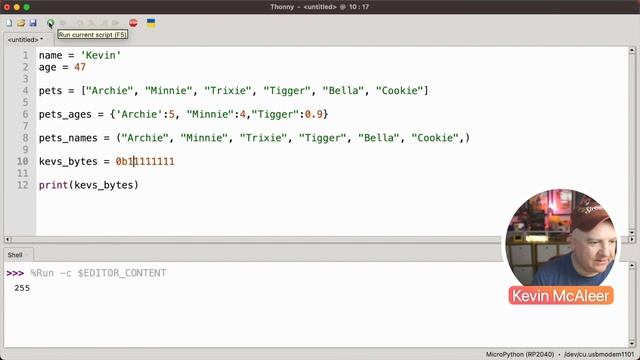Click the greyed-out Debug script icon
The width and height of the screenshot is (640, 360).
pyautogui.click(x=63, y=23)
